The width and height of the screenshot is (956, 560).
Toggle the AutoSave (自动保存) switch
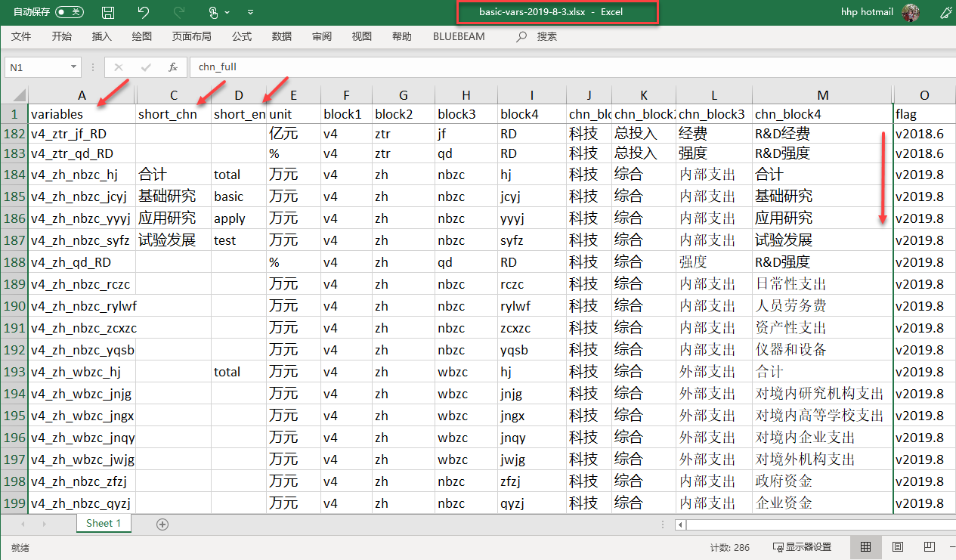(x=70, y=12)
